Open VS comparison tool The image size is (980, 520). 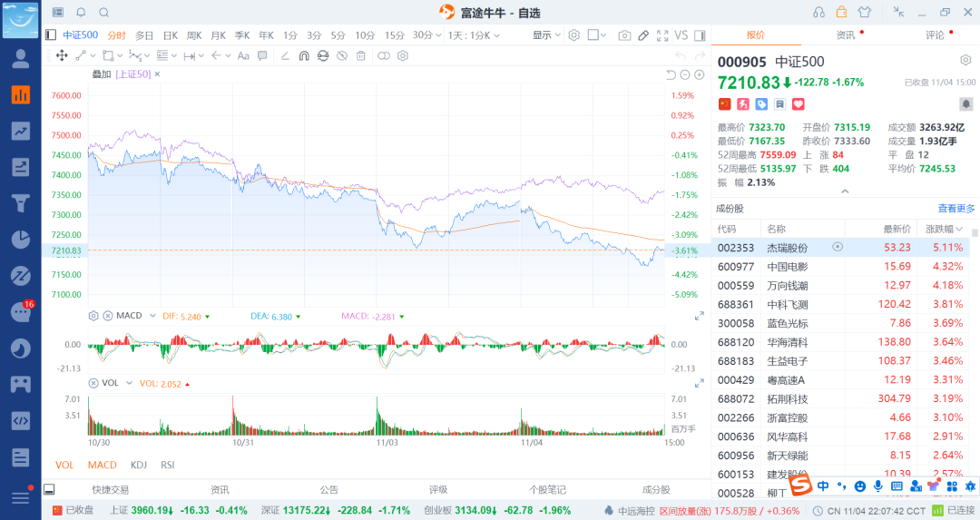681,35
